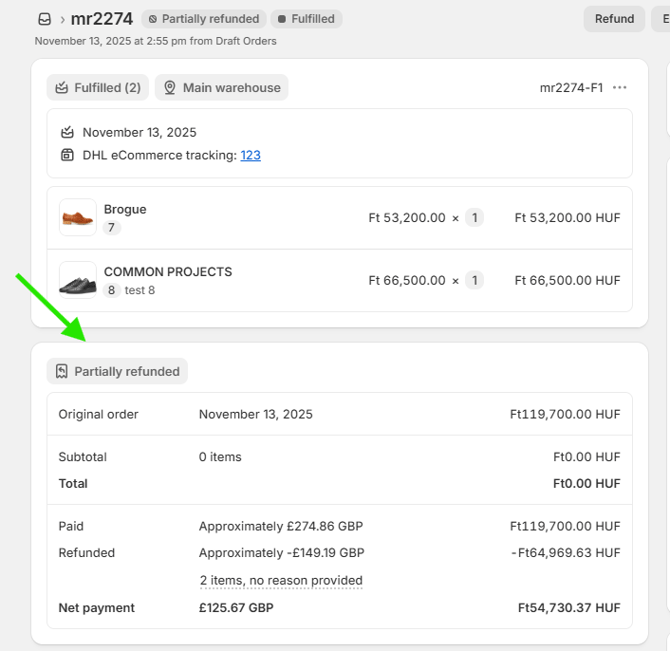Click the Main warehouse location badge
The width and height of the screenshot is (670, 651).
click(222, 88)
